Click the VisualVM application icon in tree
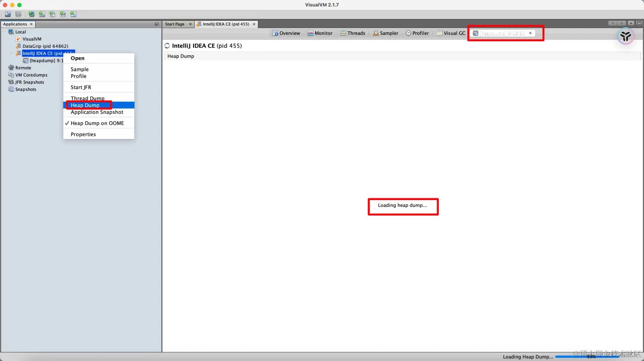The width and height of the screenshot is (644, 361). [18, 39]
